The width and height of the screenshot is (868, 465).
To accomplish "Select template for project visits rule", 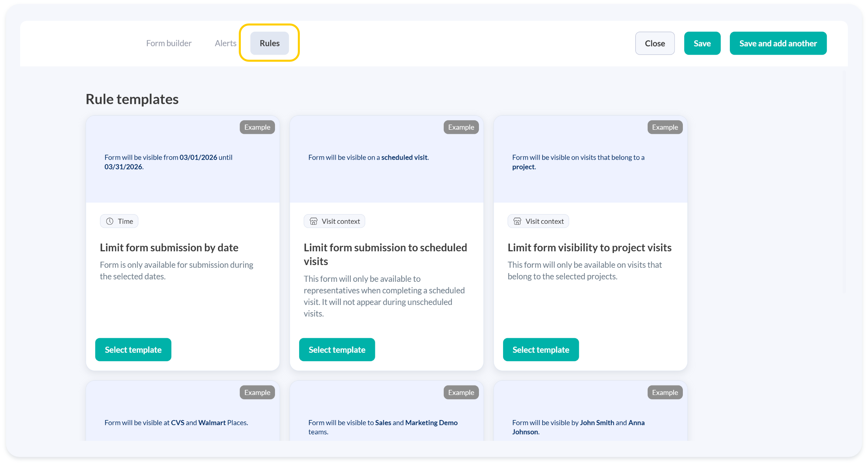I will coord(540,350).
